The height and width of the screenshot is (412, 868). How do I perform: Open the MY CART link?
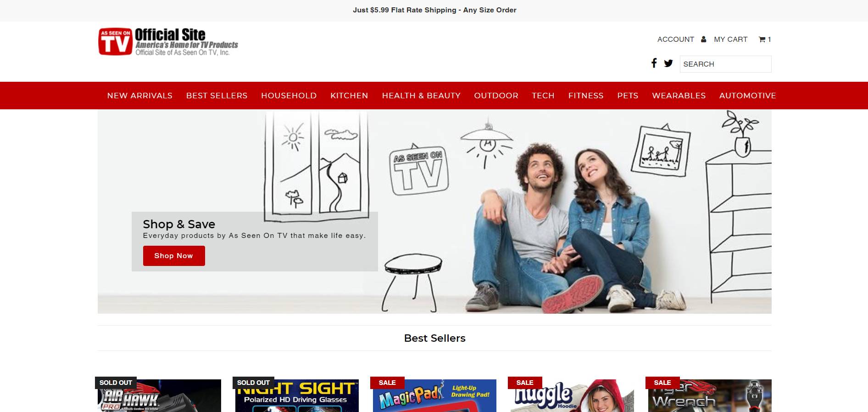730,40
